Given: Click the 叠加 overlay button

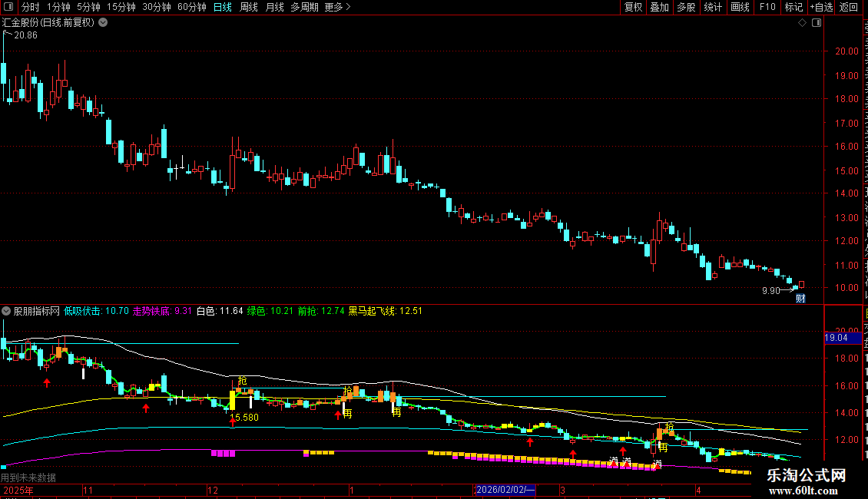Looking at the screenshot, I should pyautogui.click(x=659, y=7).
